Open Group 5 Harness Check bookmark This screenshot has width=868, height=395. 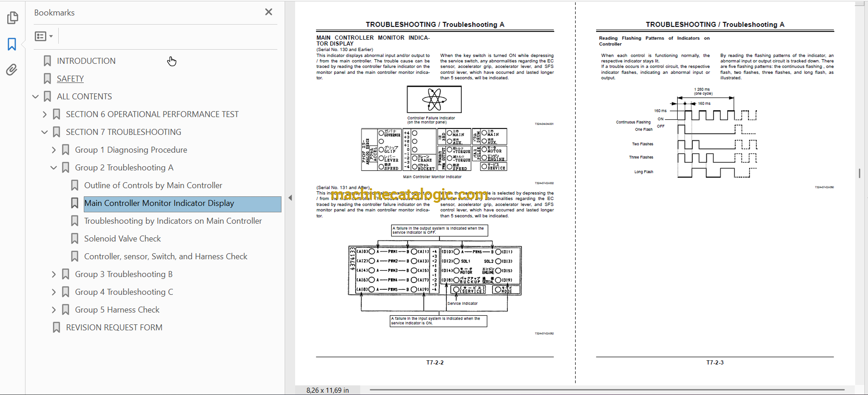click(117, 309)
